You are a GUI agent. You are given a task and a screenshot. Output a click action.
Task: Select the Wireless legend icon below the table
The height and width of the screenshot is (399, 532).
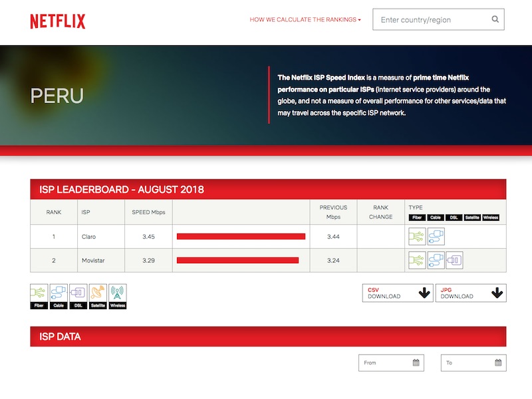(x=118, y=297)
